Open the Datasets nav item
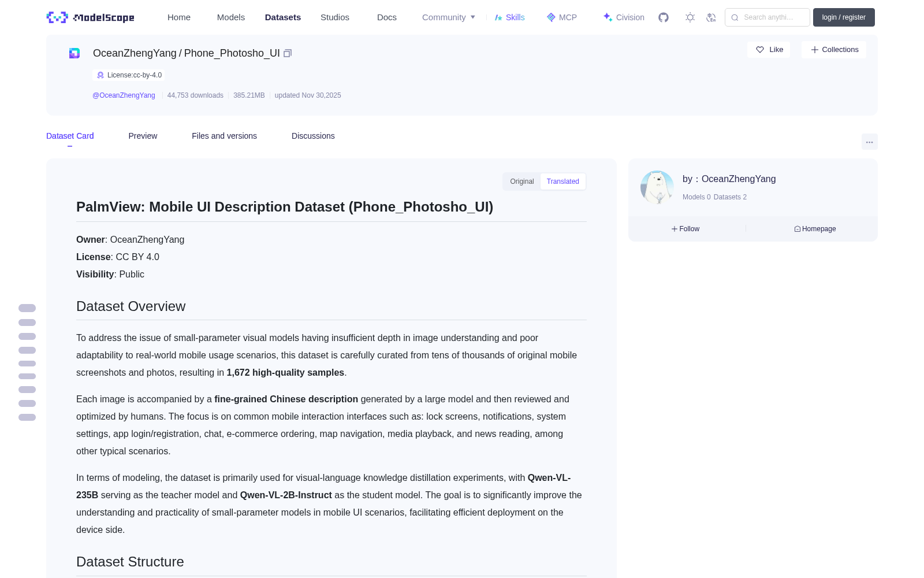Image resolution: width=924 pixels, height=578 pixels. tap(283, 17)
